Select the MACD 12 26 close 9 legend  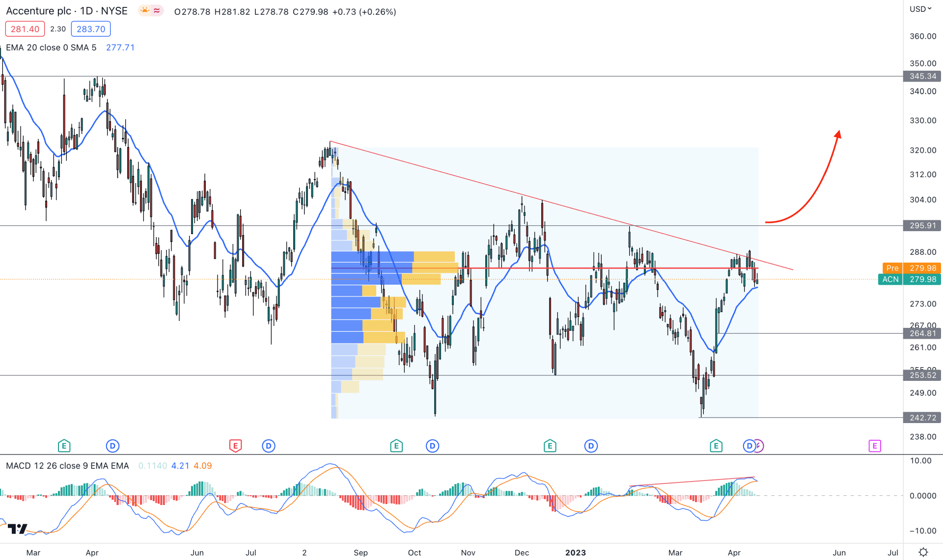67,466
